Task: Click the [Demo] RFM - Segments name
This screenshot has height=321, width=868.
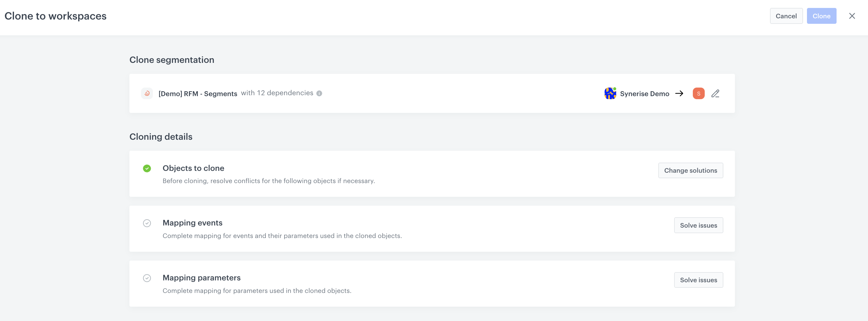Action: coord(198,94)
